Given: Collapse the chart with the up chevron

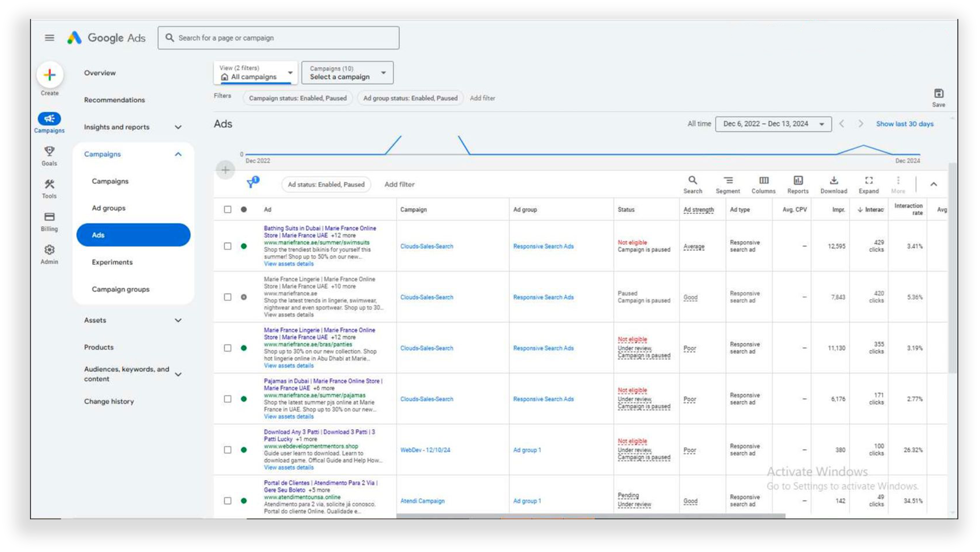Looking at the screenshot, I should [x=934, y=184].
